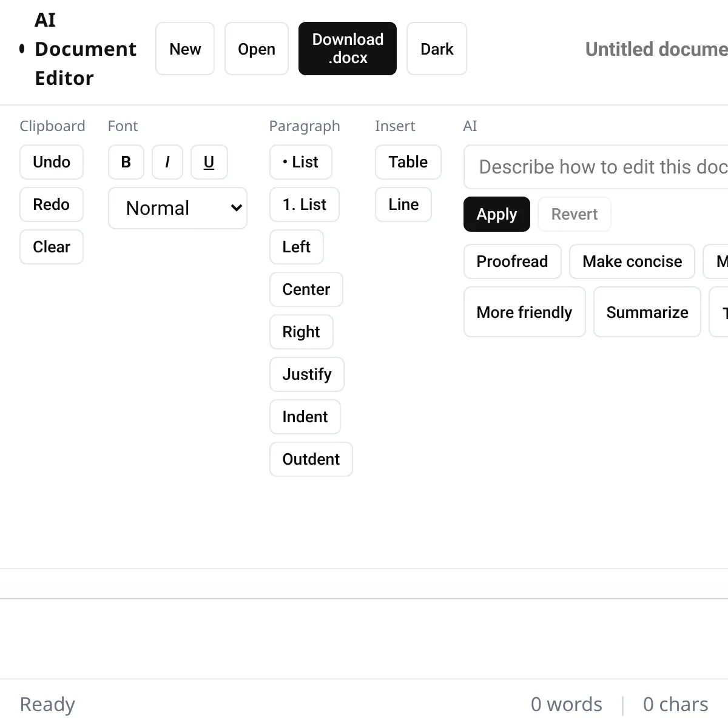This screenshot has height=728, width=728.
Task: Indent the paragraph
Action: point(305,417)
